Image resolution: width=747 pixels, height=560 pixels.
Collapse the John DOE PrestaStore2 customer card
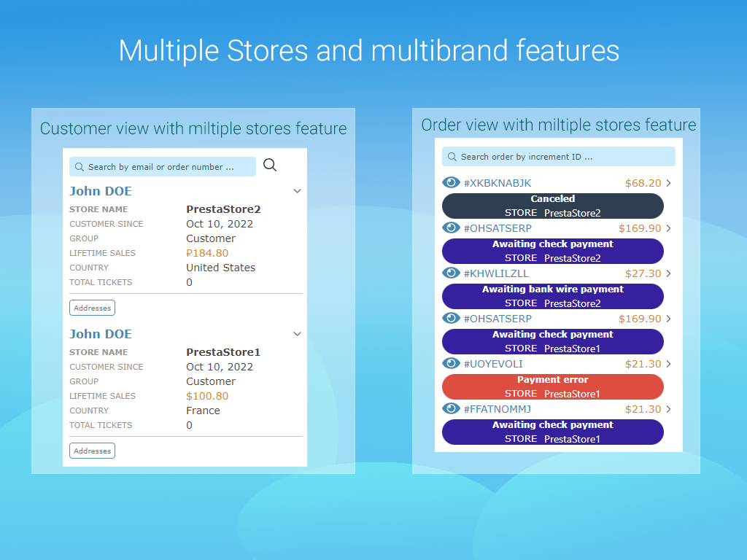click(x=297, y=190)
